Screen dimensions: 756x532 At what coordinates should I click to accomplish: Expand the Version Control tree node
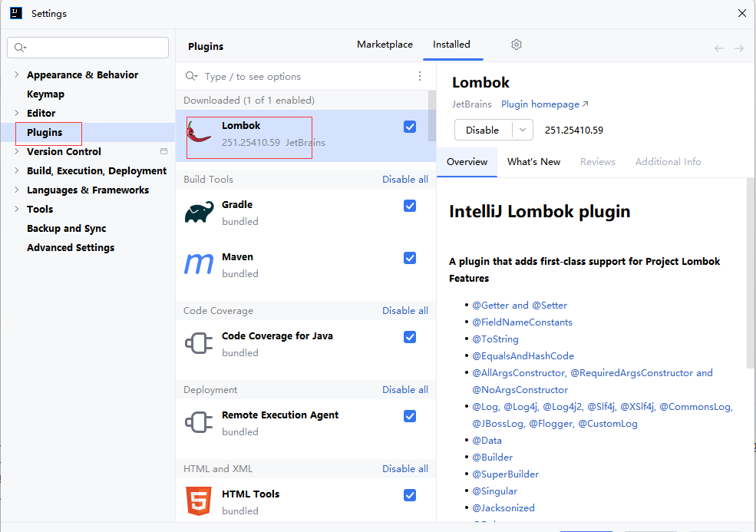point(17,151)
